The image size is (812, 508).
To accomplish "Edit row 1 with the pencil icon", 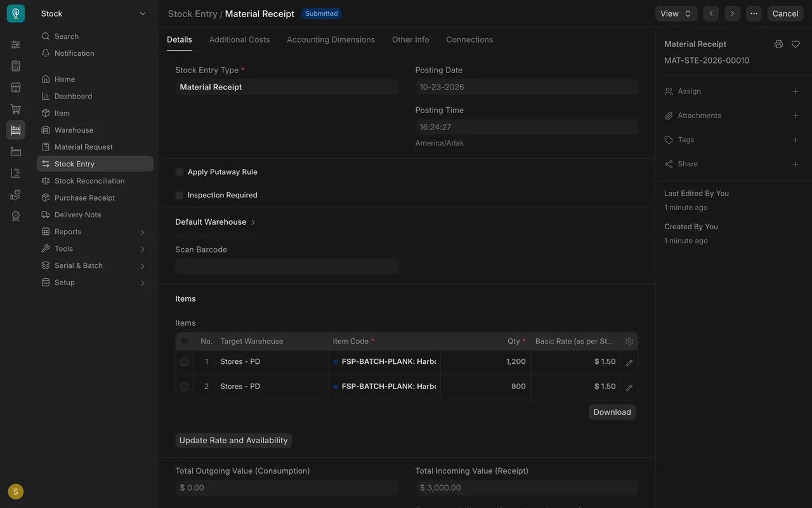I will pyautogui.click(x=629, y=363).
